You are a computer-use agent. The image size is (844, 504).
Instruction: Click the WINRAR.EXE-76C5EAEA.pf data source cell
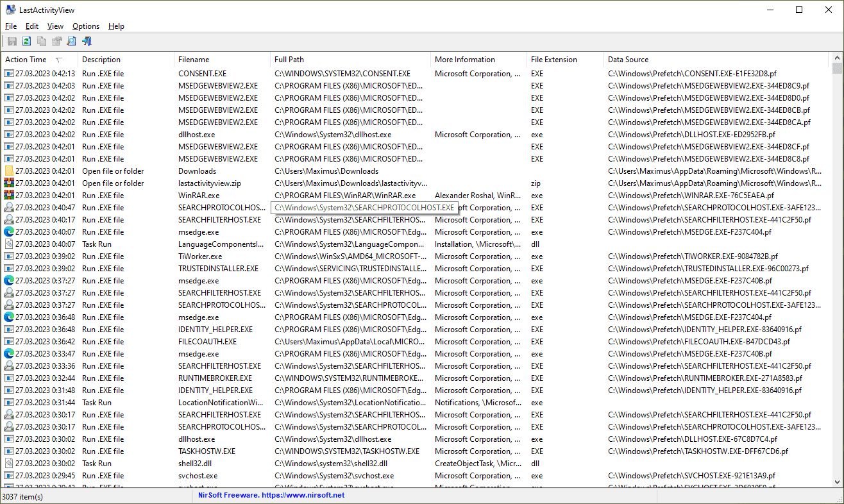pos(691,196)
